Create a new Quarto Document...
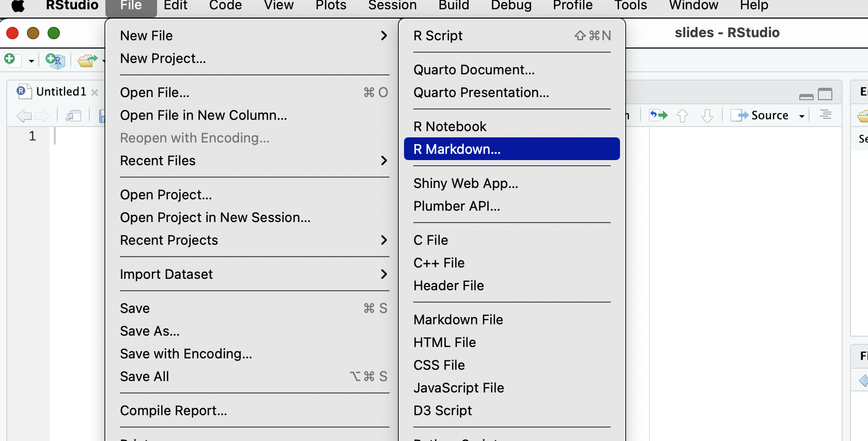 coord(512,70)
